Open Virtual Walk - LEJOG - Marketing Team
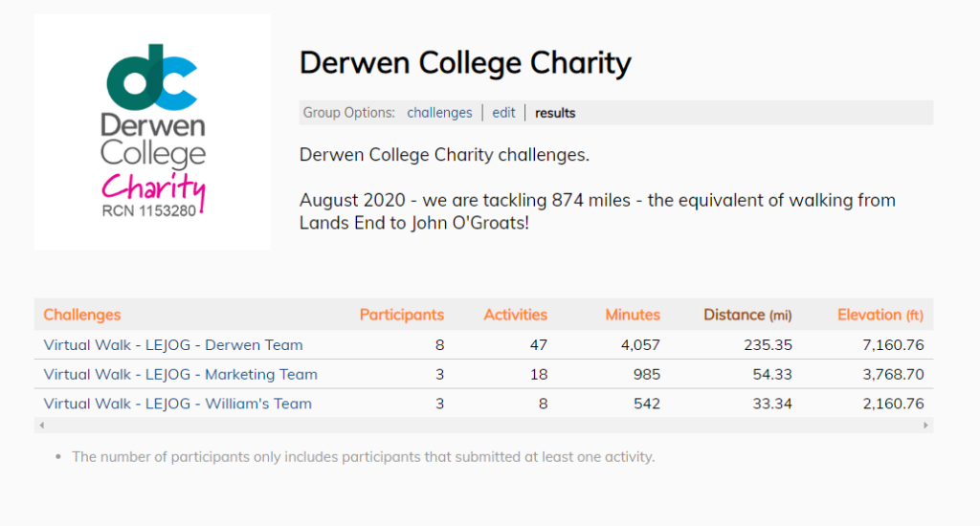This screenshot has height=526, width=980. [180, 374]
